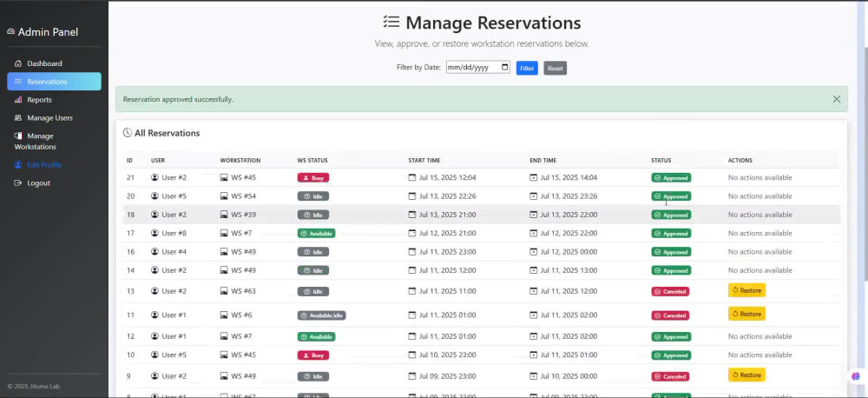Click the © 2025 Jitume Lab footer text
Screen dimensions: 868x398
pos(33,387)
